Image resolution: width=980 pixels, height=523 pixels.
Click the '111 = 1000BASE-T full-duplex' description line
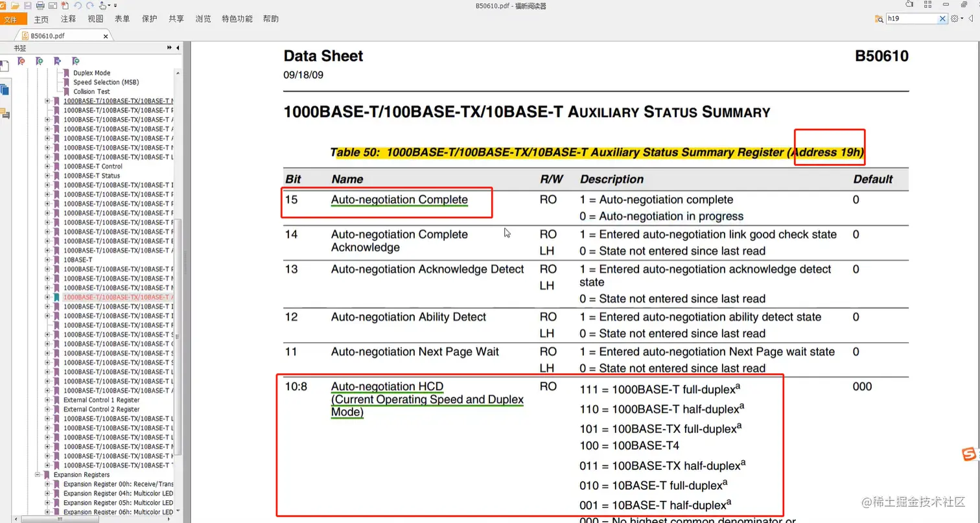660,389
